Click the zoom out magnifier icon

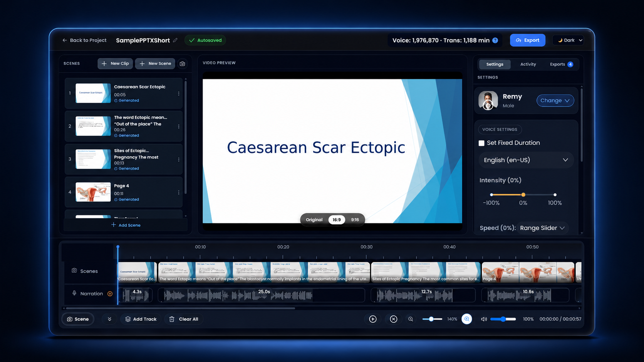coord(411,319)
